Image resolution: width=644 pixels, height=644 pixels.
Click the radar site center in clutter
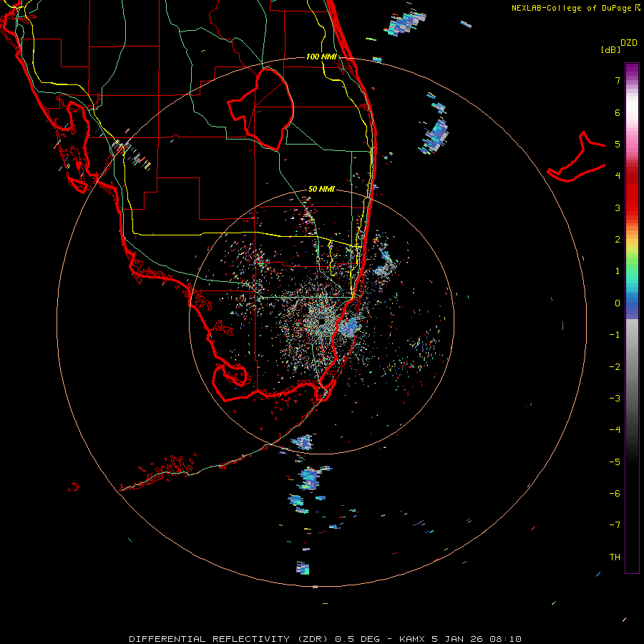click(x=321, y=321)
